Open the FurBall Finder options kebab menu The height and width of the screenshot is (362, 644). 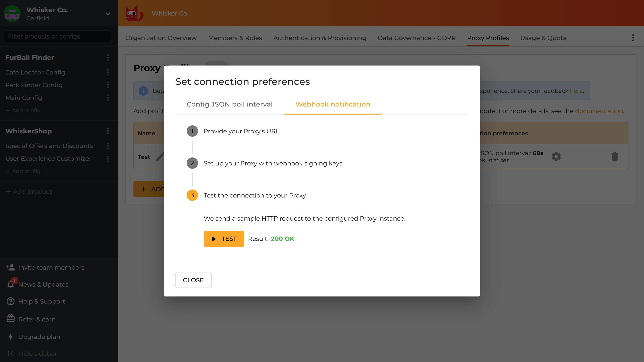(x=107, y=58)
